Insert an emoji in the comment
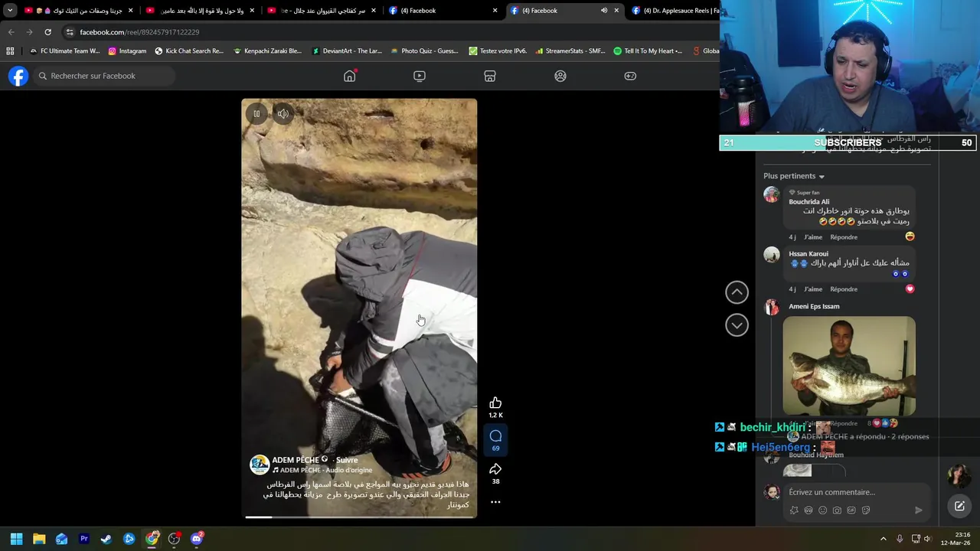 click(x=822, y=510)
